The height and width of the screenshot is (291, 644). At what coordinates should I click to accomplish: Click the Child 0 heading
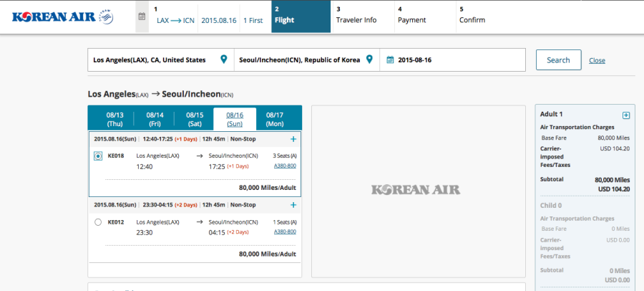pyautogui.click(x=551, y=206)
